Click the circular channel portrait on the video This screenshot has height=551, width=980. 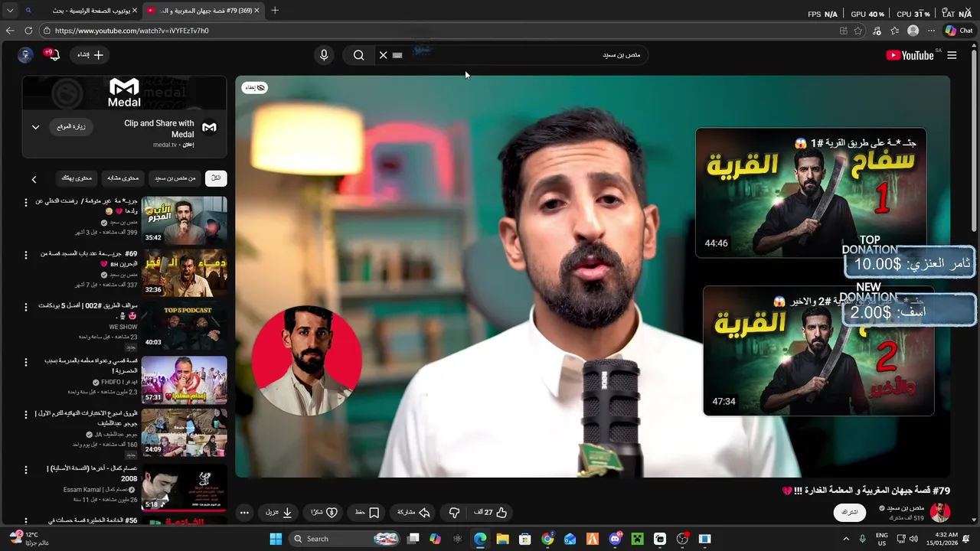pos(306,360)
